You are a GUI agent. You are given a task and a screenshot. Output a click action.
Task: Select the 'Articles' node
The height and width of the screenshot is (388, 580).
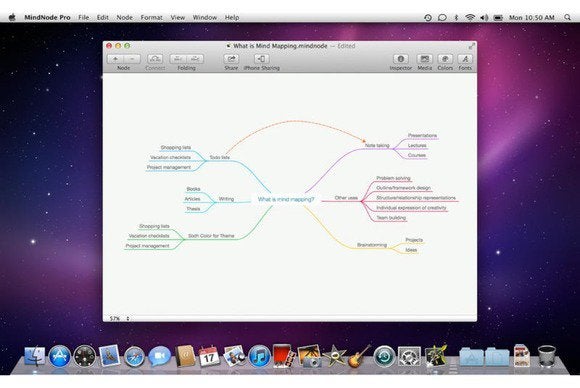(192, 199)
